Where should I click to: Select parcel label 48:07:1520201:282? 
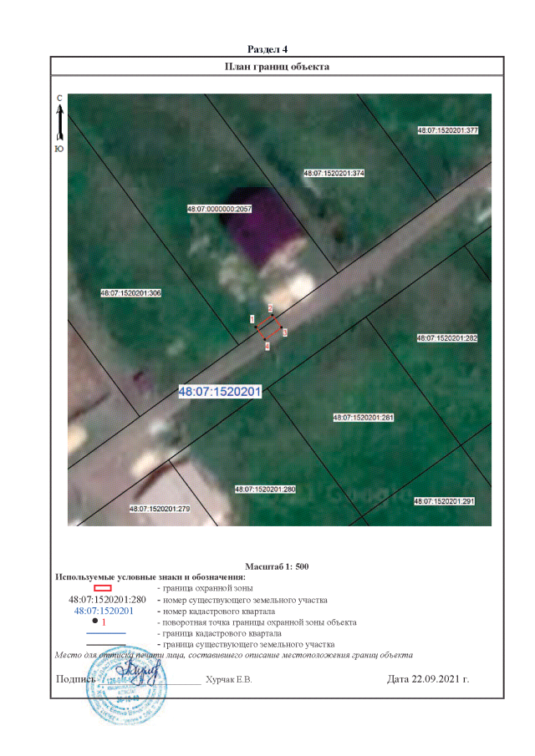[x=446, y=338]
